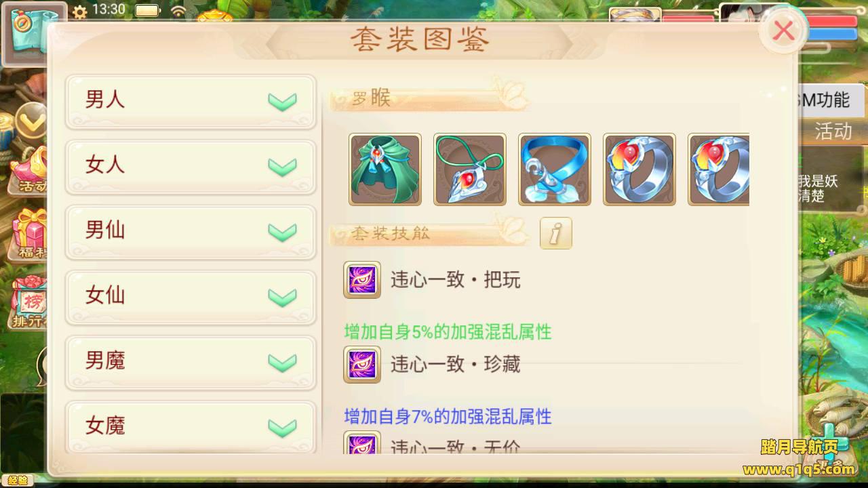This screenshot has height=488, width=868.
Task: Select the partially visible second ring icon
Action: point(719,169)
